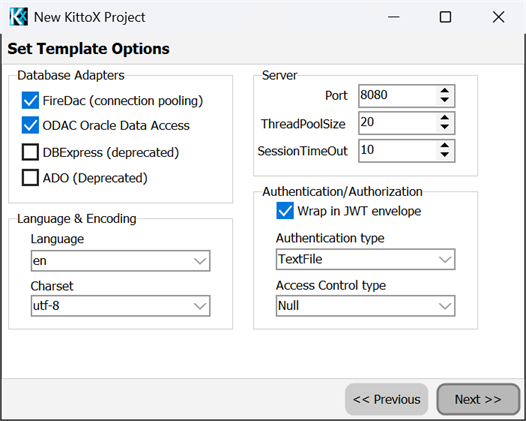Screen dimensions: 526x421
Task: Click the SessionTimeOut label
Action: click(x=303, y=151)
